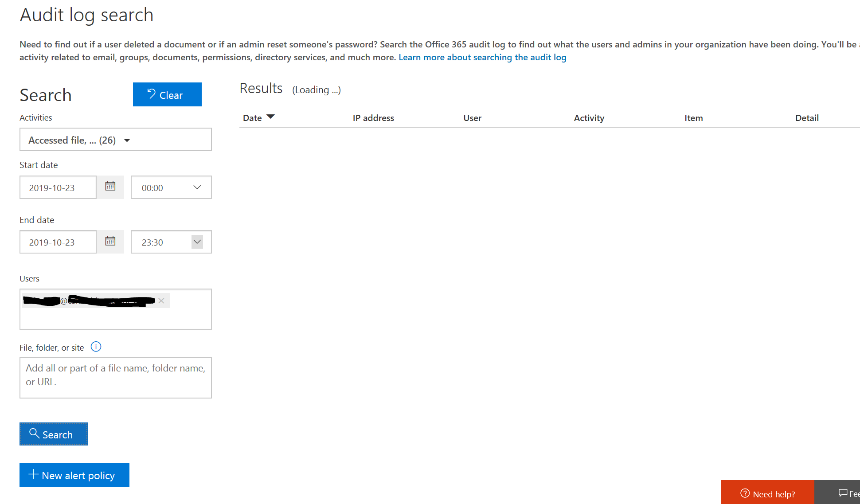
Task: Click the End date text field
Action: [x=58, y=242]
